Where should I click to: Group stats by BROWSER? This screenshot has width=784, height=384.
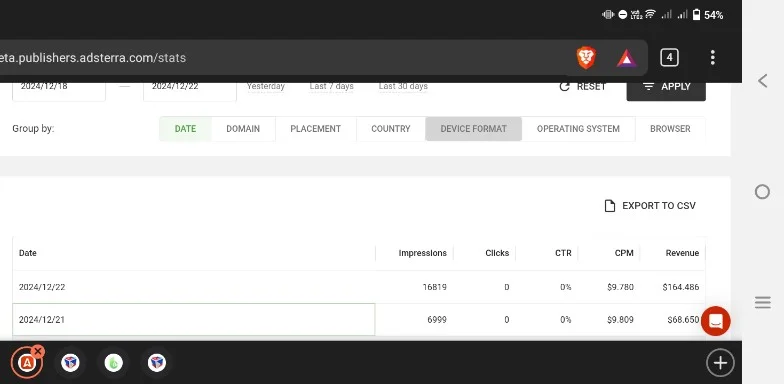(670, 128)
